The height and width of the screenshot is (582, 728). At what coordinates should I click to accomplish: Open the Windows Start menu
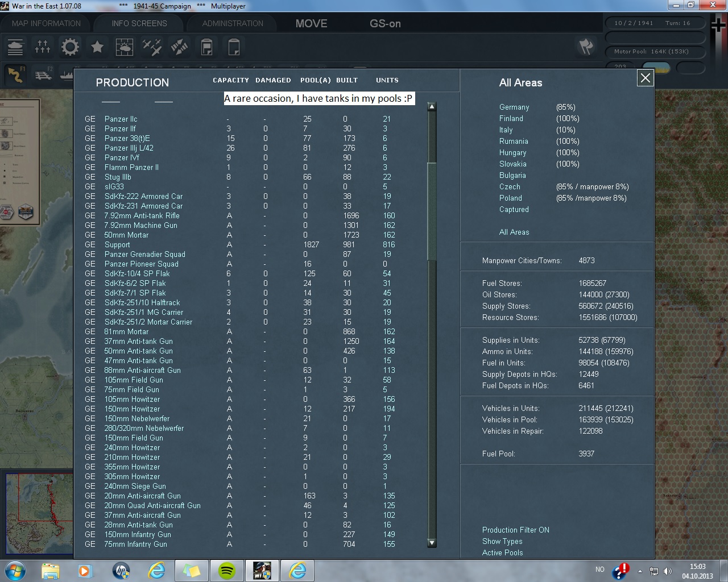click(x=15, y=570)
